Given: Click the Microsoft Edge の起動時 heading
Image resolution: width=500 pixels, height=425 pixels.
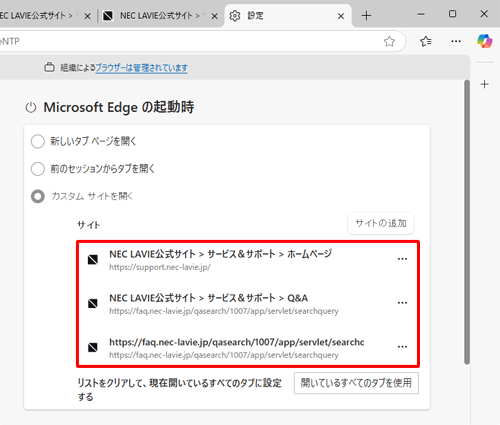Looking at the screenshot, I should coord(119,108).
